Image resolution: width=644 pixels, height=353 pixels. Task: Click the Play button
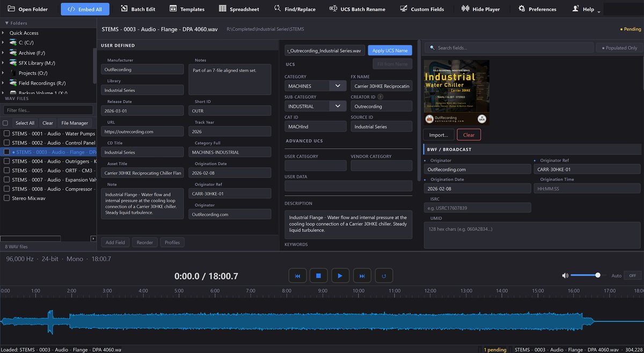coord(340,276)
